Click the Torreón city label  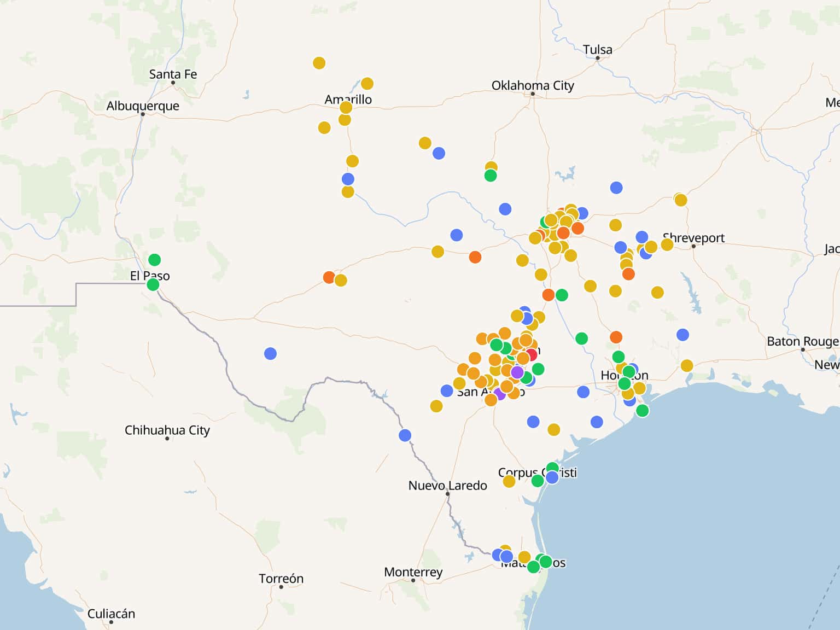tap(281, 579)
